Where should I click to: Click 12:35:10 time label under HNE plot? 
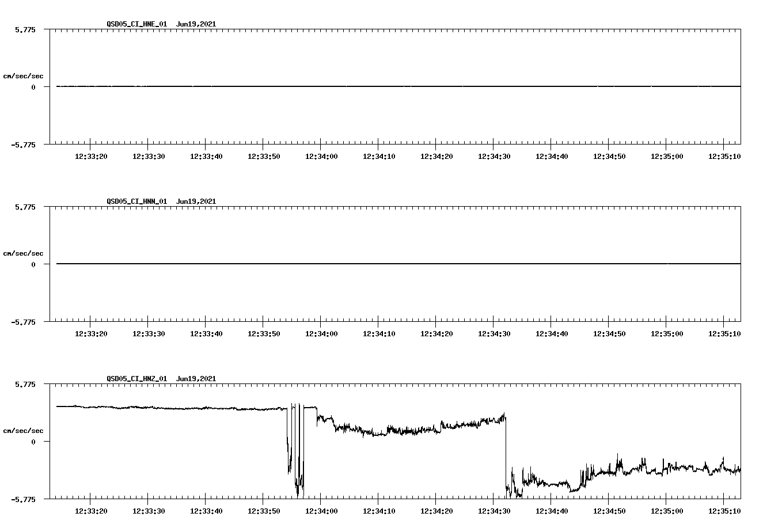(724, 157)
